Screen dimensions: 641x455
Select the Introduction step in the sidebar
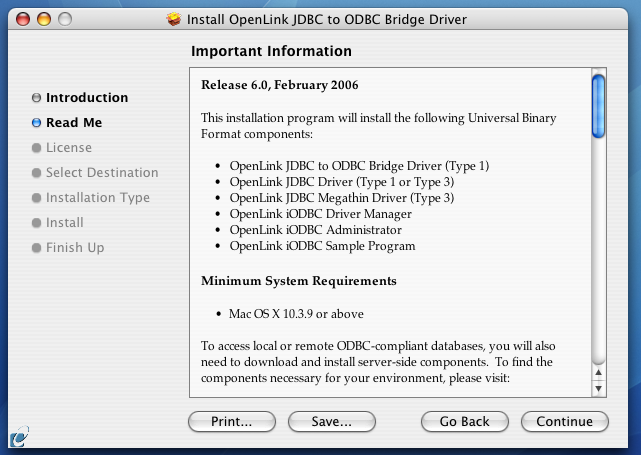coord(87,98)
